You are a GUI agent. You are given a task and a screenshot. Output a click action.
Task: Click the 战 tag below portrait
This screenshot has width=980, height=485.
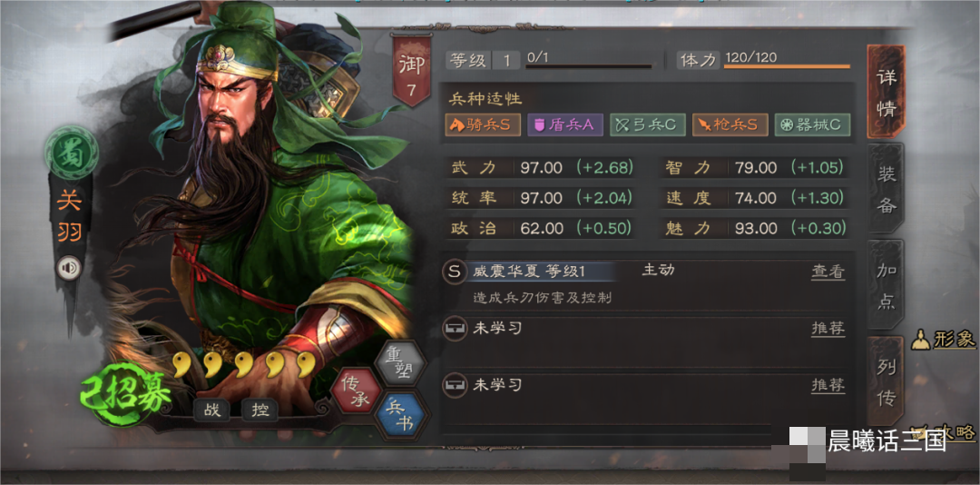[x=211, y=410]
